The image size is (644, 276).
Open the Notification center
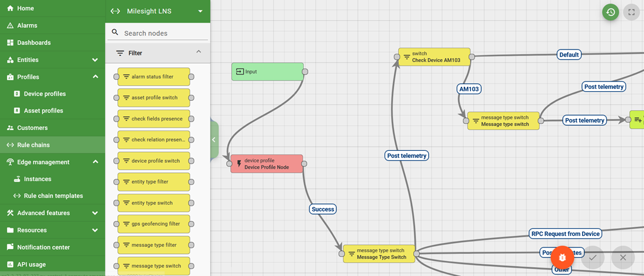[x=43, y=247]
